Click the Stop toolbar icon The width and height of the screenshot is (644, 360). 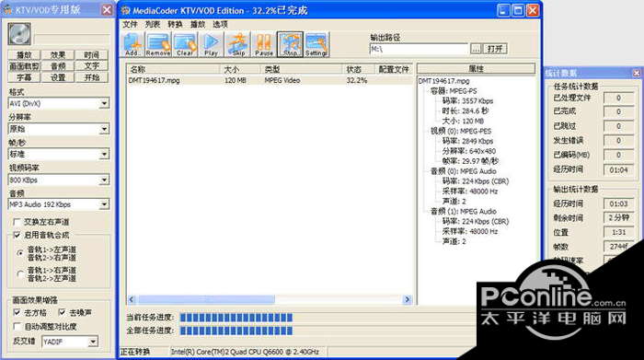tap(290, 44)
